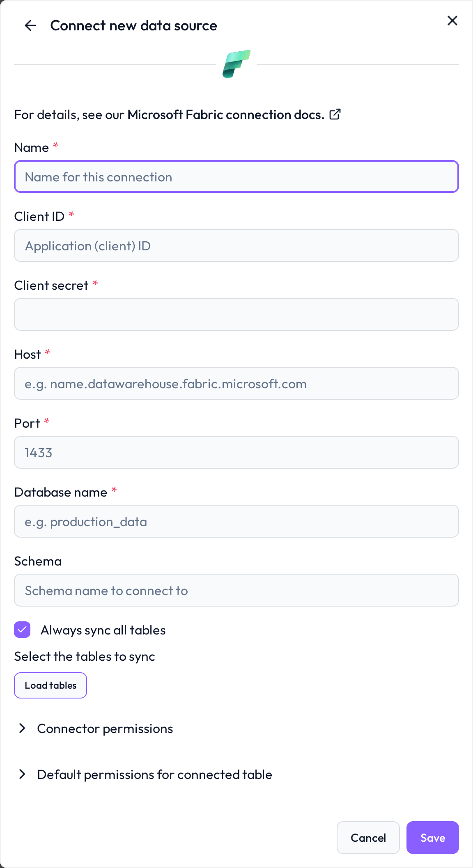473x868 pixels.
Task: Click the Load tables button
Action: point(51,685)
